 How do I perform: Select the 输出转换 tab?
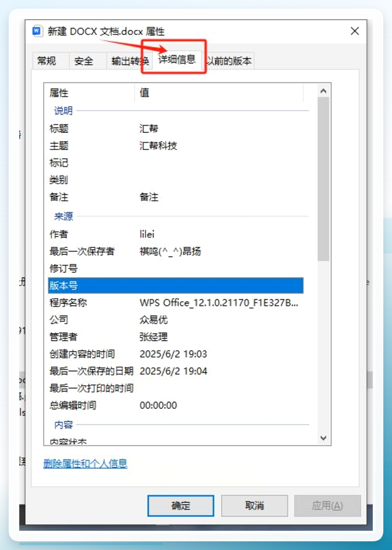pyautogui.click(x=130, y=61)
